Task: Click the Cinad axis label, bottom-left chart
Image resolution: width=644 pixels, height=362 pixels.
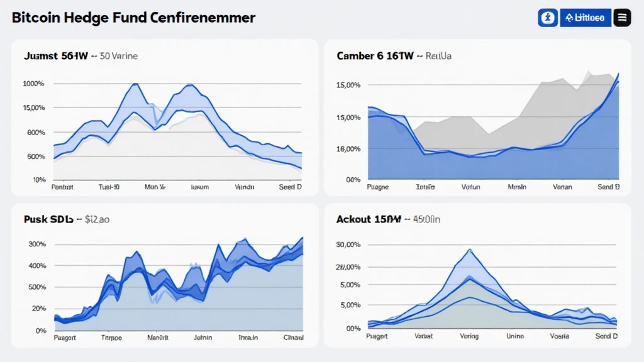Action: [293, 336]
